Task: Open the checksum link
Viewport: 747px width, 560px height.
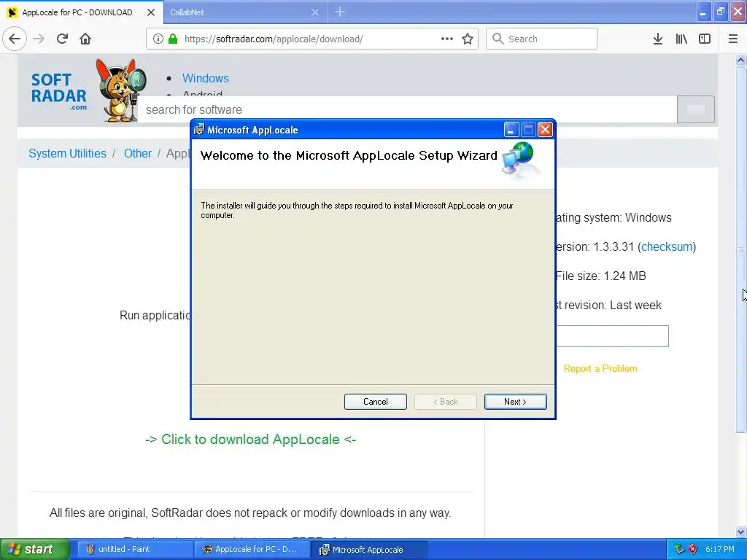Action: (x=667, y=246)
